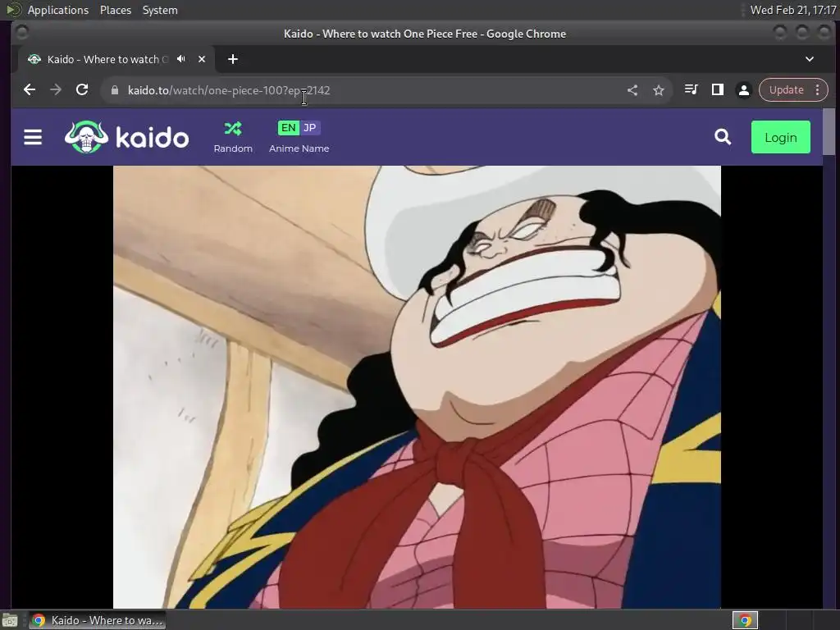Open the Applications menu
Image resolution: width=840 pixels, height=630 pixels.
(58, 10)
